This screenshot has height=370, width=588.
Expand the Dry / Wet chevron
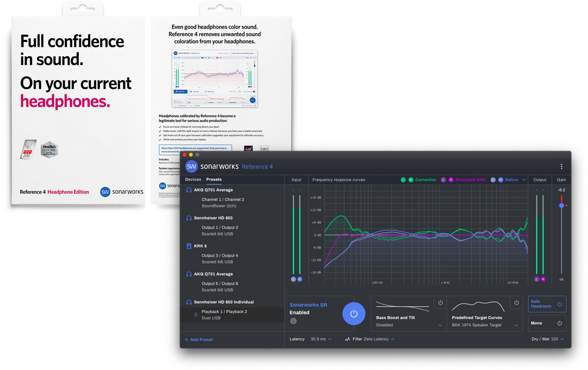point(562,339)
